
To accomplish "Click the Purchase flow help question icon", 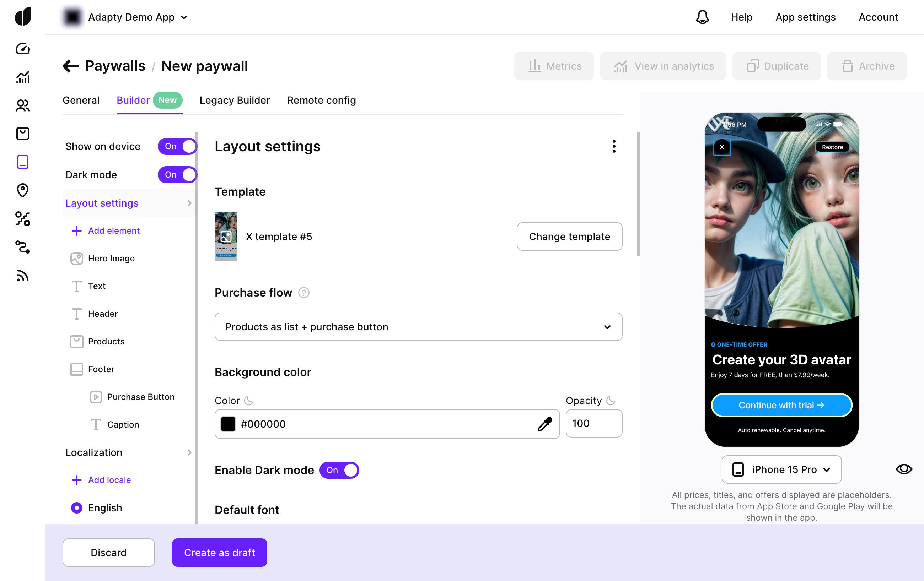I will (304, 293).
